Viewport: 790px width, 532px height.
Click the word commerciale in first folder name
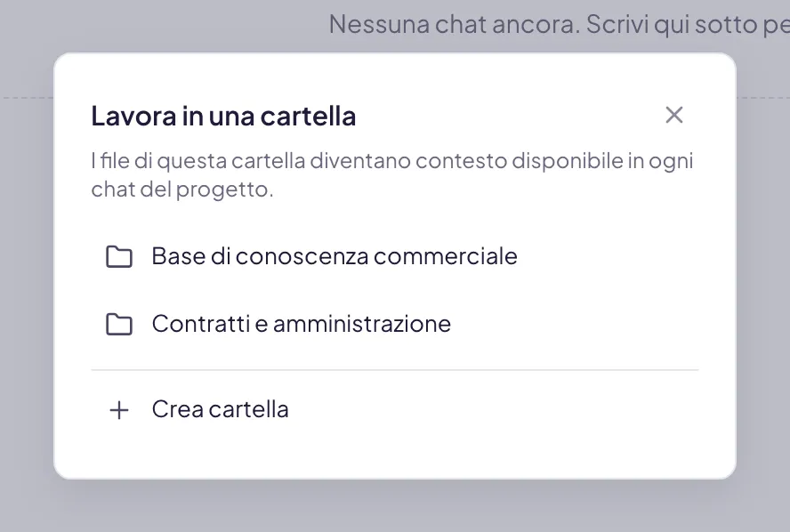pyautogui.click(x=446, y=256)
